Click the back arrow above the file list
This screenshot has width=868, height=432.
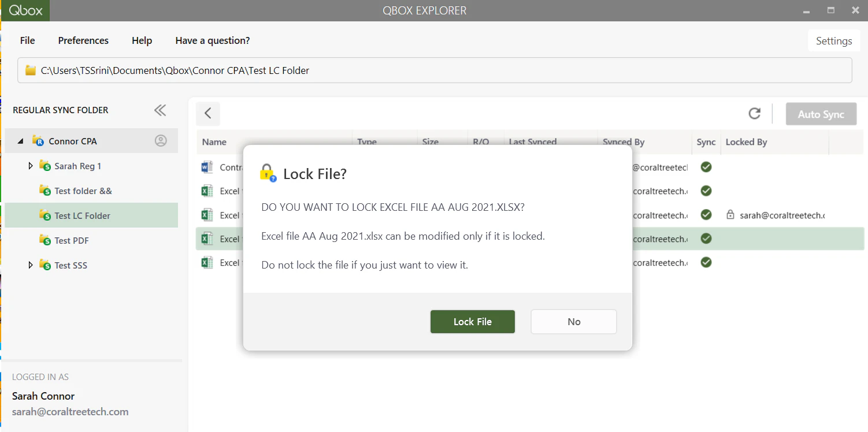(207, 114)
